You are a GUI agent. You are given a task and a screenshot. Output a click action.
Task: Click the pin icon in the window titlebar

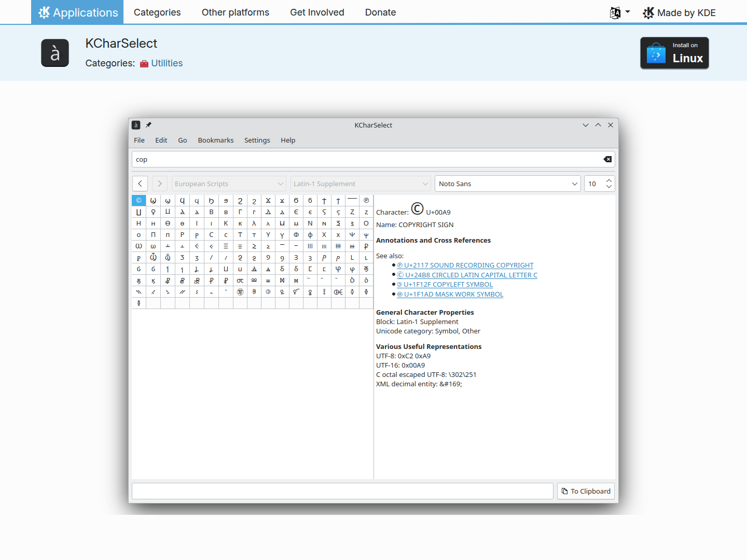tap(148, 125)
